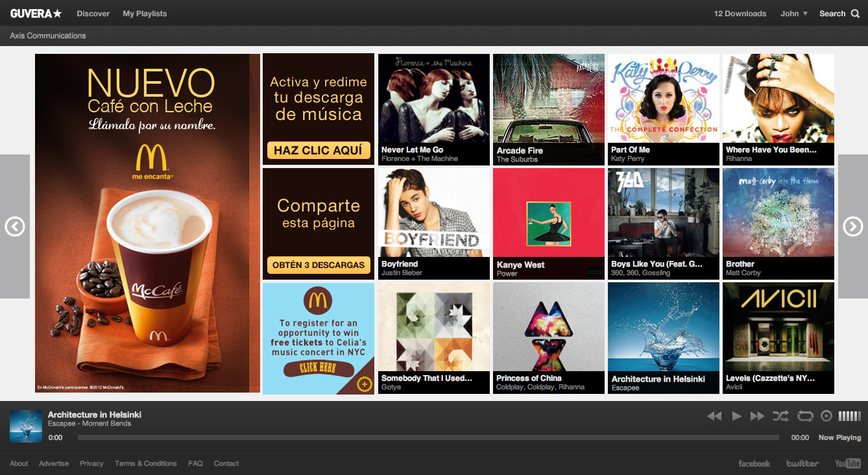Click the Gotye artist name text

[x=391, y=387]
